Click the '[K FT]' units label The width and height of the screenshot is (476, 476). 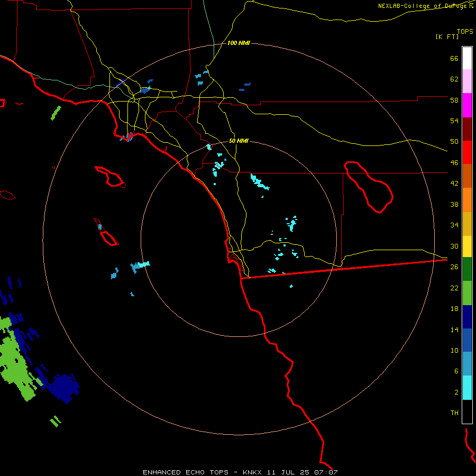point(447,36)
